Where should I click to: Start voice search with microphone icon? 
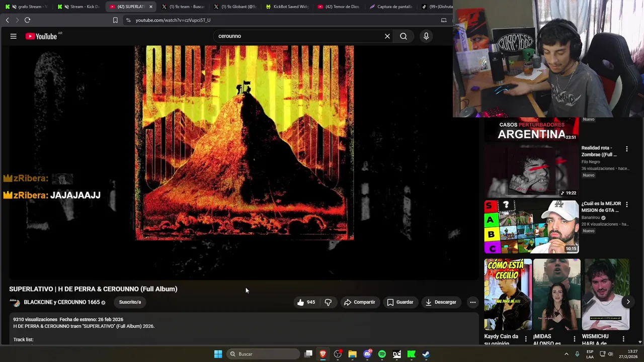(426, 36)
